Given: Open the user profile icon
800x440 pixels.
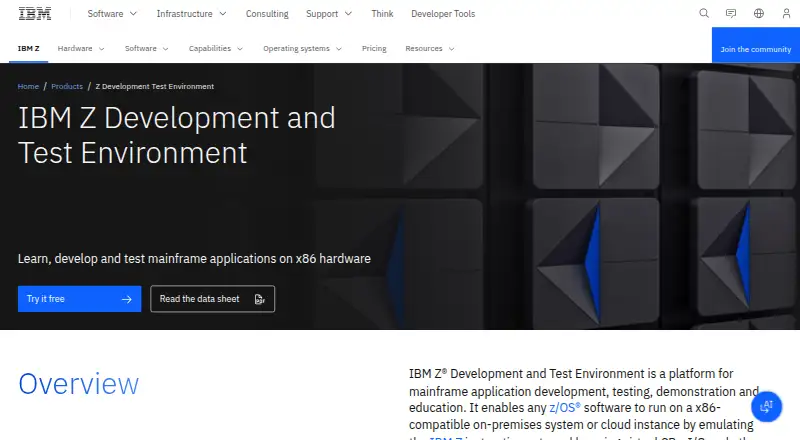Looking at the screenshot, I should 786,13.
